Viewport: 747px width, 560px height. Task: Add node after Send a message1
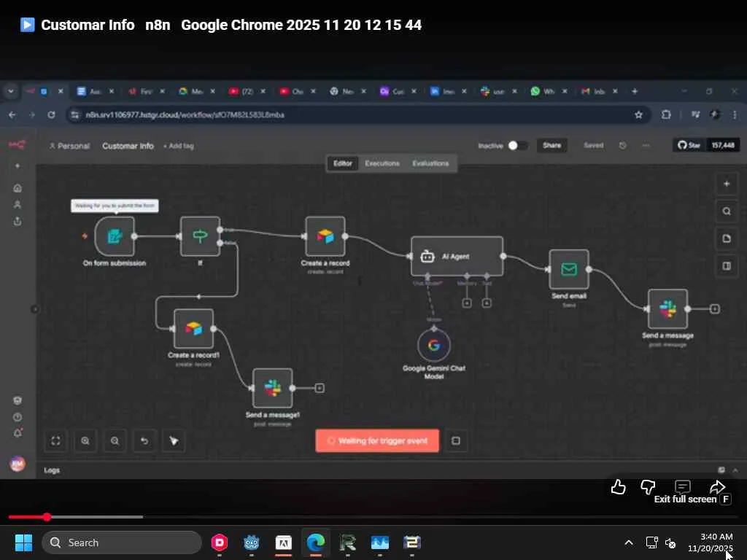click(x=320, y=388)
